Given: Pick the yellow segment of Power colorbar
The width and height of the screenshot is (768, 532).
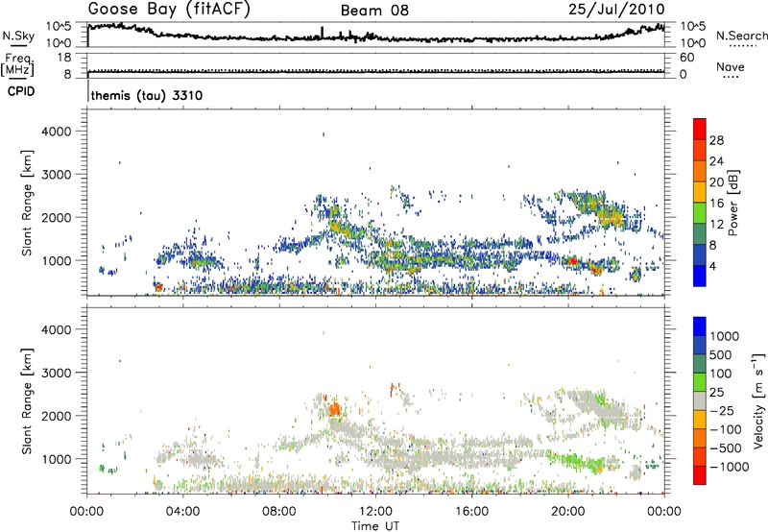Looking at the screenshot, I should tap(700, 191).
